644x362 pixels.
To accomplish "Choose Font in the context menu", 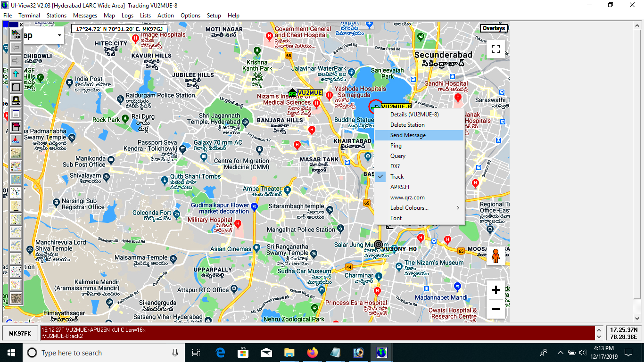I will click(420, 218).
